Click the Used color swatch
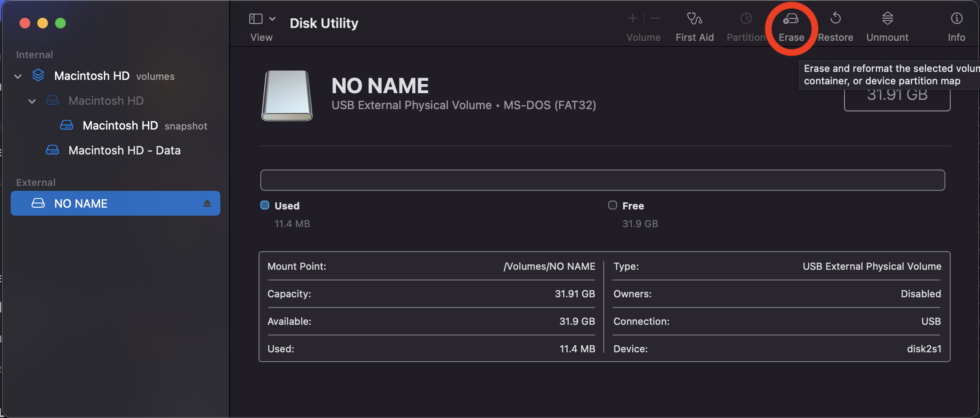This screenshot has height=418, width=980. pos(265,205)
